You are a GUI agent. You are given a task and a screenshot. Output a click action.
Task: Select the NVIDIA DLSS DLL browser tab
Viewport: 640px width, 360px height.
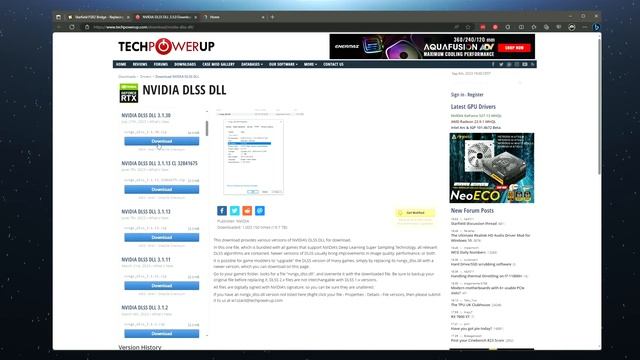coord(166,17)
